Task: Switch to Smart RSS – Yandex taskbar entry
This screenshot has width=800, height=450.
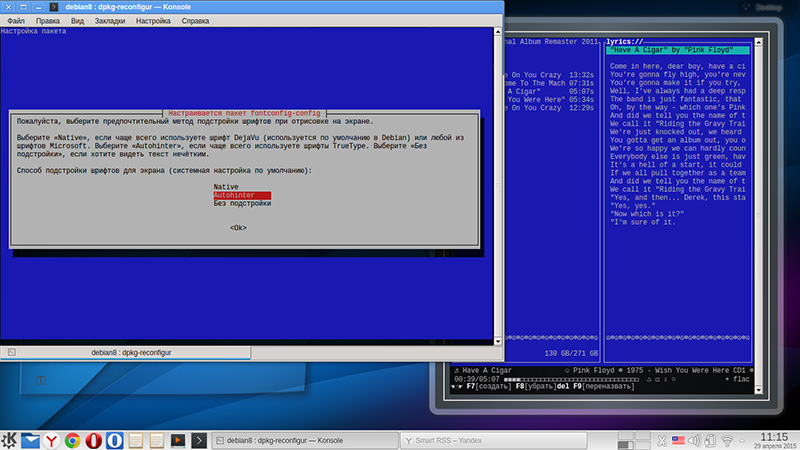Action: (493, 440)
